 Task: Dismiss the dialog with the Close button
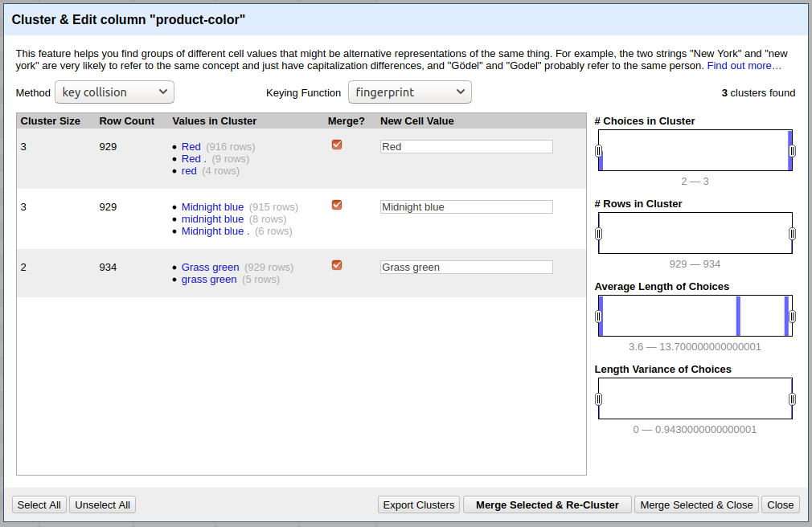pos(780,505)
